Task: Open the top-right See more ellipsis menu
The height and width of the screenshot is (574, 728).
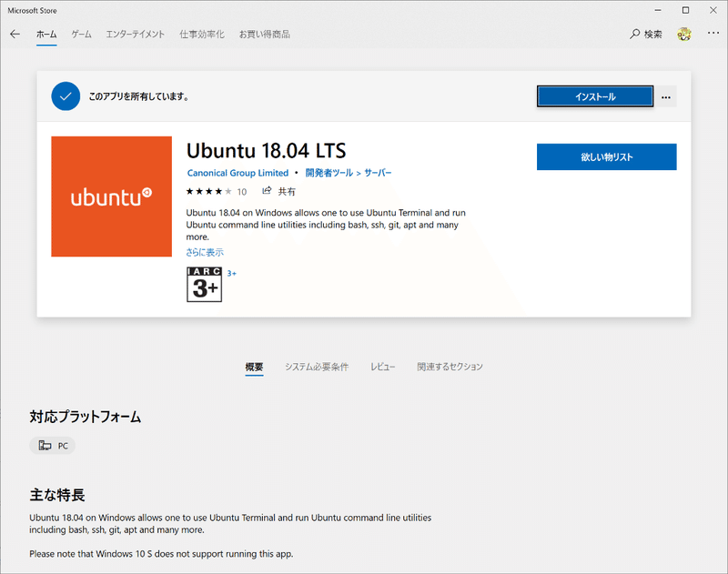Action: 713,33
